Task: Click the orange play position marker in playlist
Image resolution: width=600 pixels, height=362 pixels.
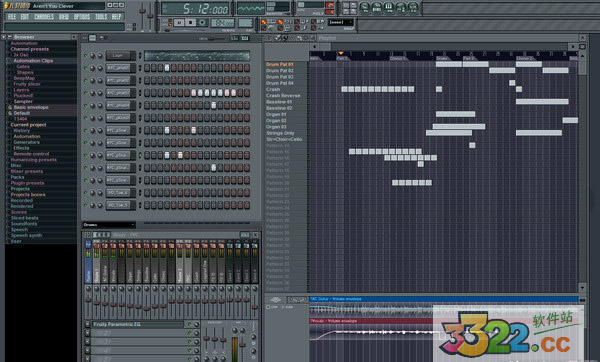Action: click(341, 53)
